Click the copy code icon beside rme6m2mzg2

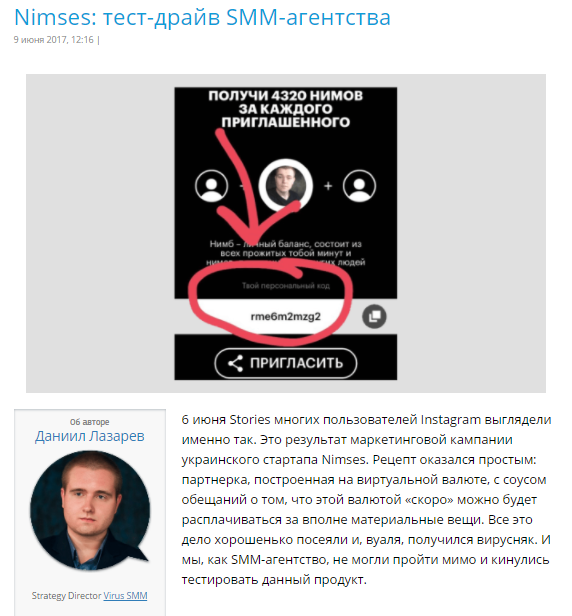point(374,316)
